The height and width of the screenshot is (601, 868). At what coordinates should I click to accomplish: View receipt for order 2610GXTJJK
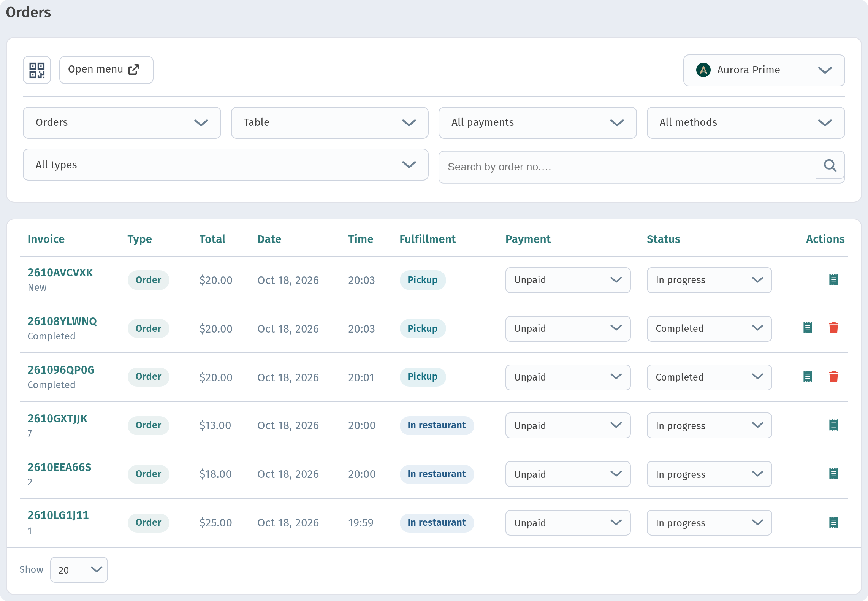coord(833,425)
